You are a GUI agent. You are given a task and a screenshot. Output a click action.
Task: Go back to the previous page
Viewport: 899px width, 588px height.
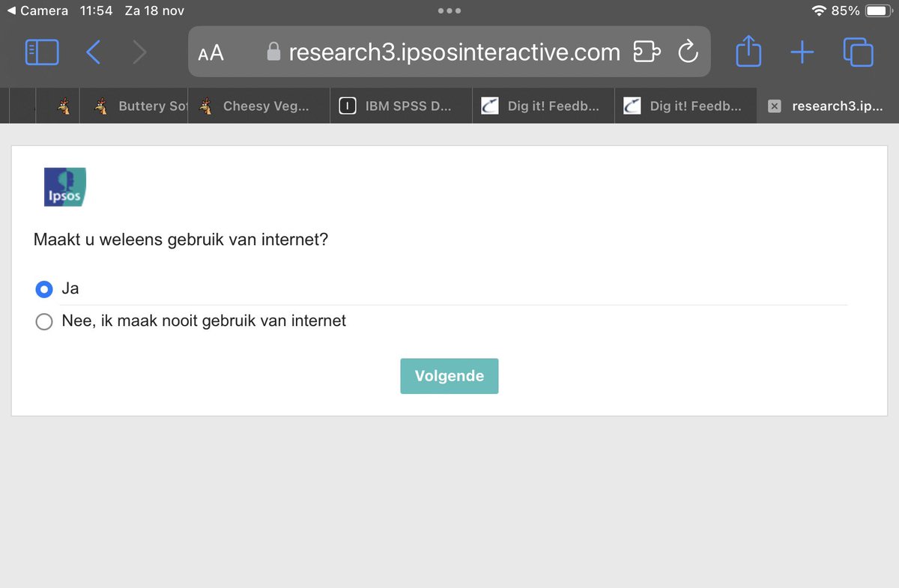pos(93,52)
